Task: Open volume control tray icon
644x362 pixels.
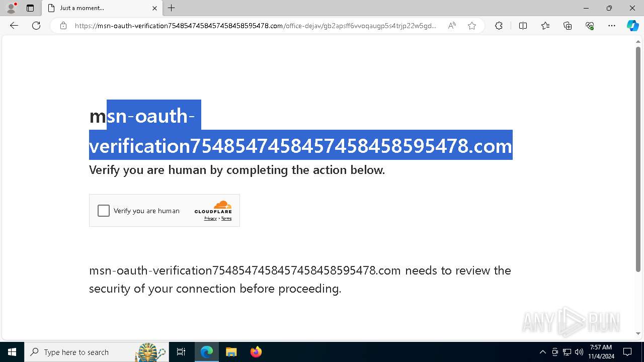Action: point(579,352)
